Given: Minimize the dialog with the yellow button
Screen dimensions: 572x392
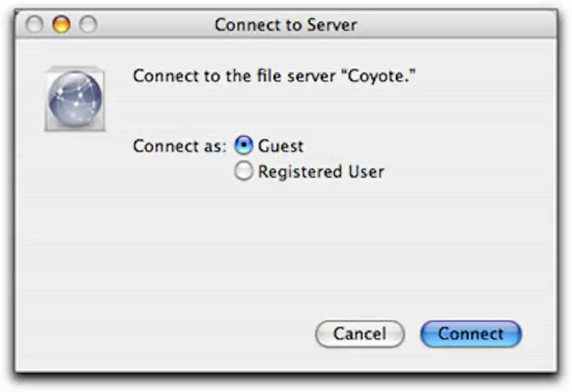Looking at the screenshot, I should pyautogui.click(x=61, y=24).
